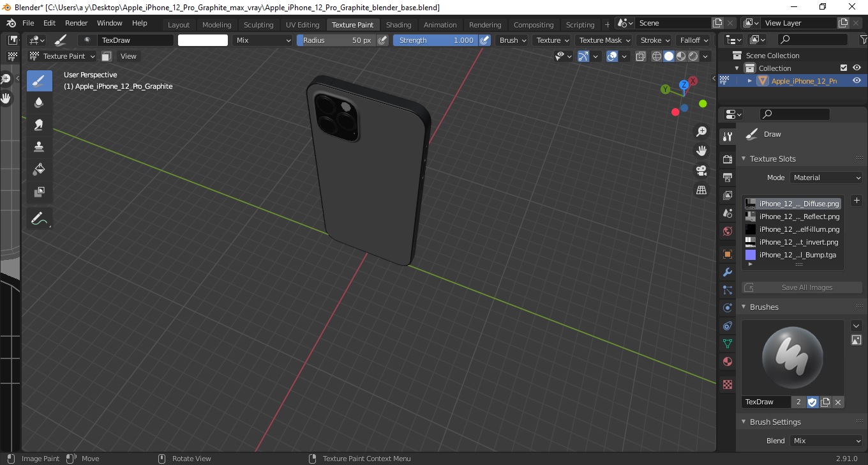The image size is (868, 465).
Task: Select the Soften tool
Action: point(39,103)
